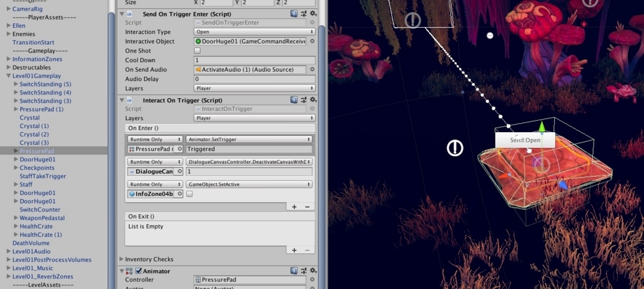The height and width of the screenshot is (289, 644).
Task: Open Layers dropdown in Interact On Trigger
Action: (x=254, y=118)
